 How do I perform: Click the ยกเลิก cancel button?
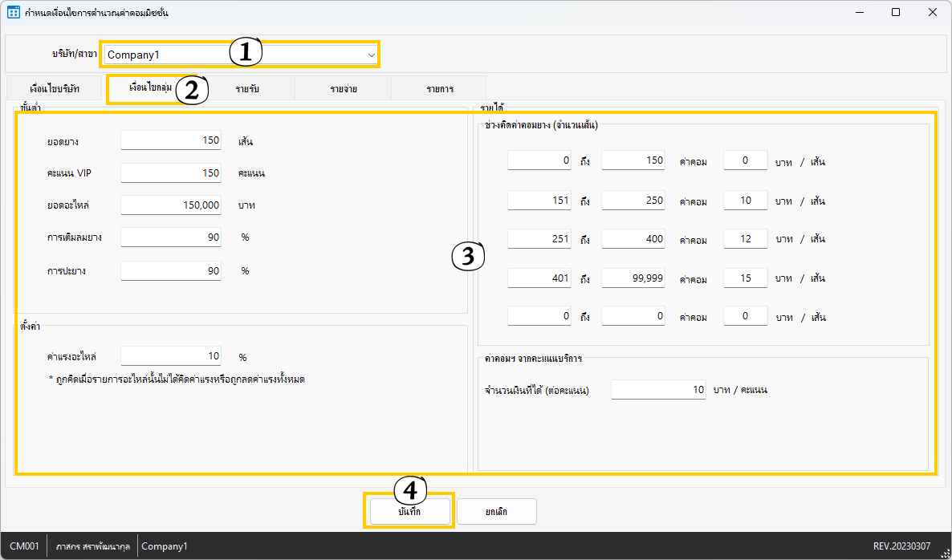(x=496, y=511)
